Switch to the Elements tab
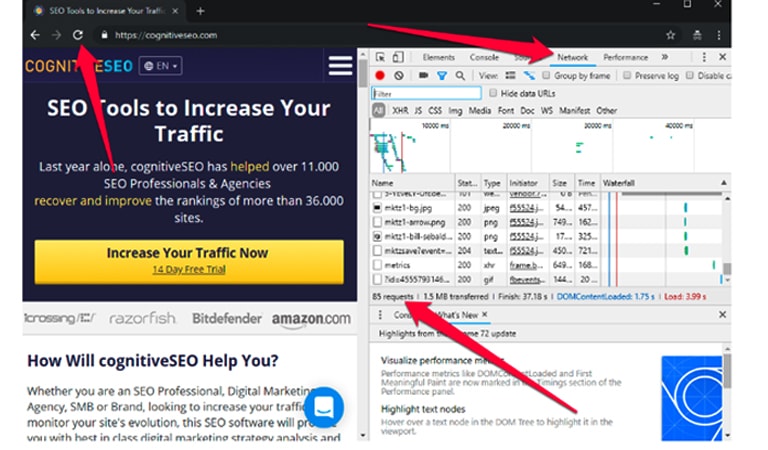The height and width of the screenshot is (450, 768). coord(438,57)
